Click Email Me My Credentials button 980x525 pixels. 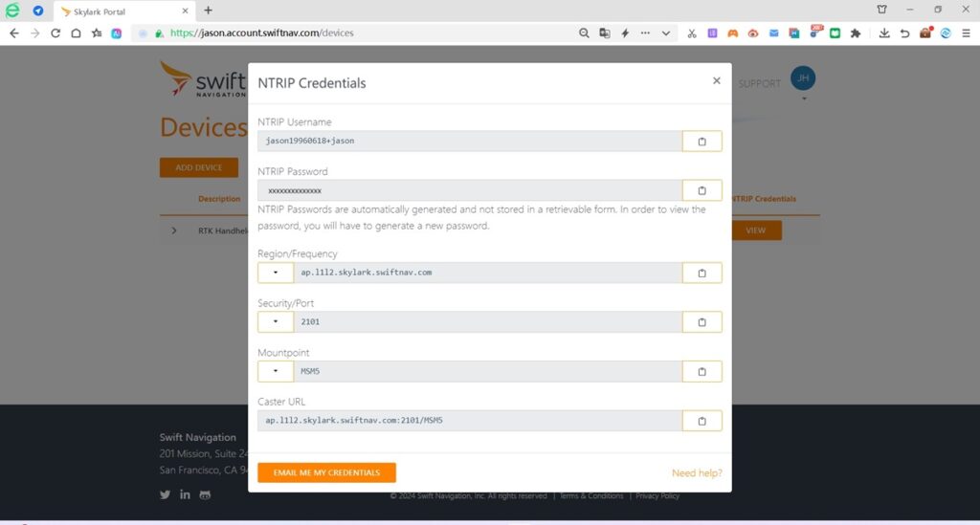[x=327, y=472]
